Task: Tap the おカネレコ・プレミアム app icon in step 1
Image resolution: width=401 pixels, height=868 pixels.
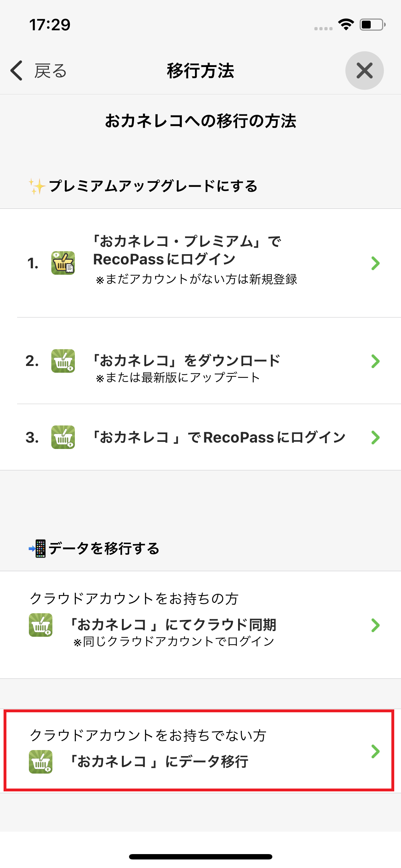Action: [x=63, y=263]
